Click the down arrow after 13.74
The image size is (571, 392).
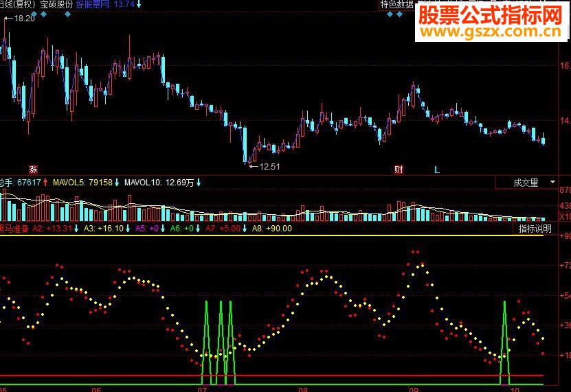138,5
